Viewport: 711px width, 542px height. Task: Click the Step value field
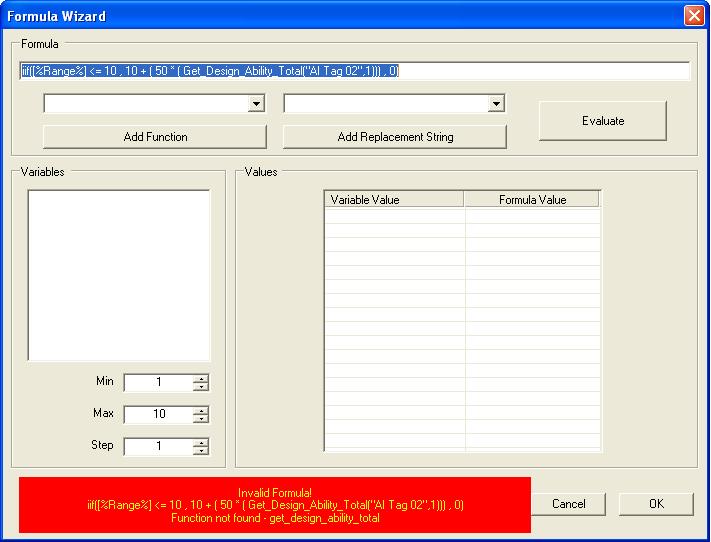pos(158,447)
